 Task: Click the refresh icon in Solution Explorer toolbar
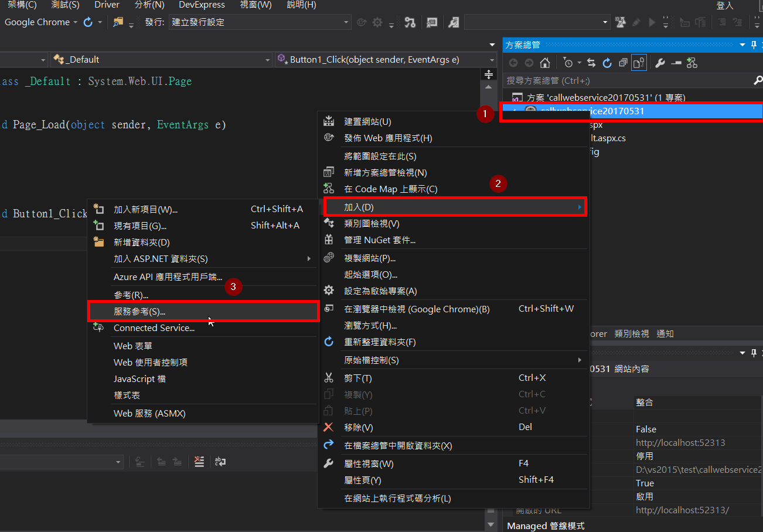pos(607,63)
